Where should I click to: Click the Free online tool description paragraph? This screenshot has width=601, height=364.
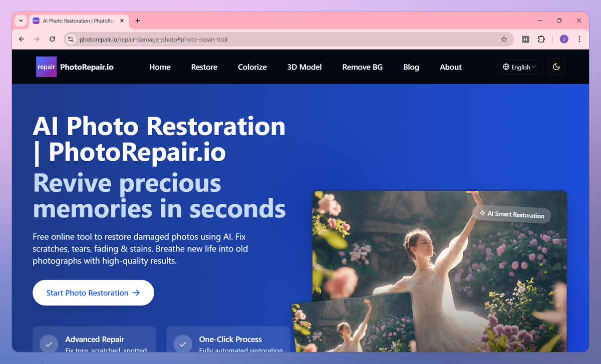(x=140, y=248)
